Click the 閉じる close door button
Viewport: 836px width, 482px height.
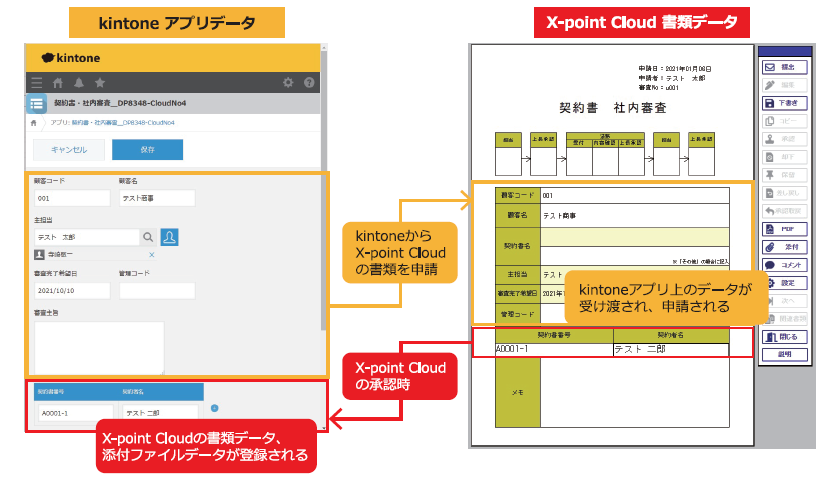[x=784, y=337]
